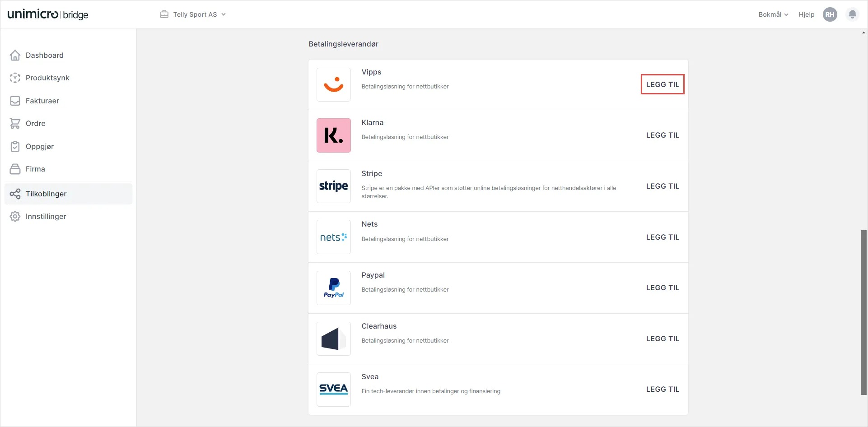
Task: Add Clearhaus with LEGG TIL
Action: 663,339
